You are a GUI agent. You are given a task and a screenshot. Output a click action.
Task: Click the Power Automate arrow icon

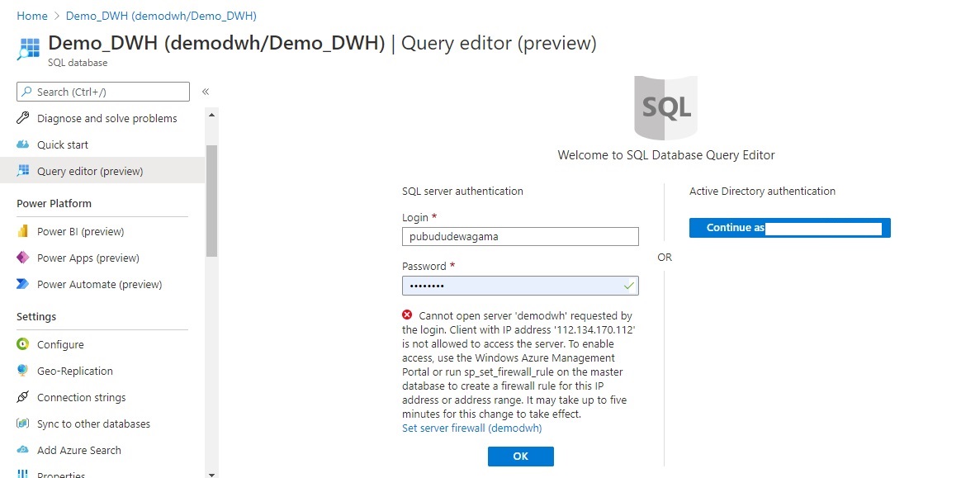(22, 284)
